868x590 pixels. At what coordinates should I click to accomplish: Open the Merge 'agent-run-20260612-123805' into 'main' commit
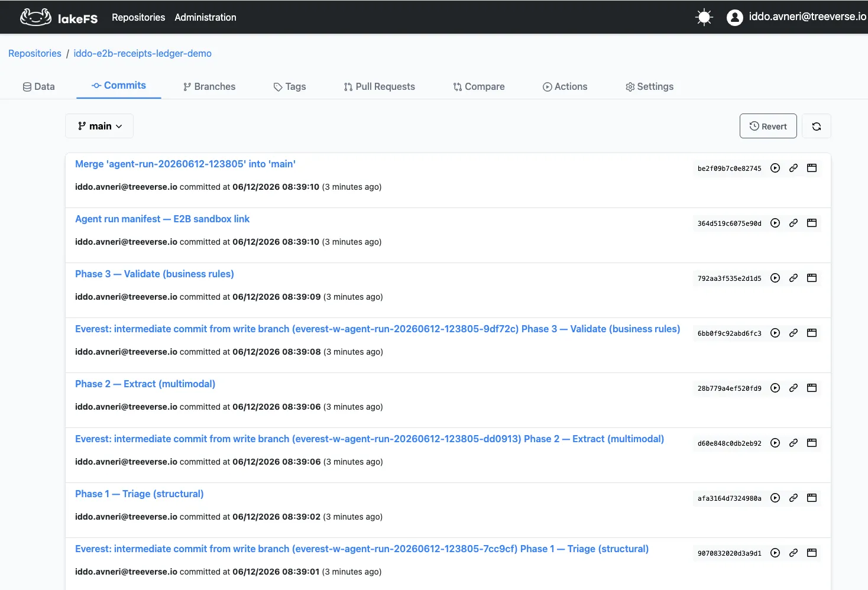click(185, 164)
